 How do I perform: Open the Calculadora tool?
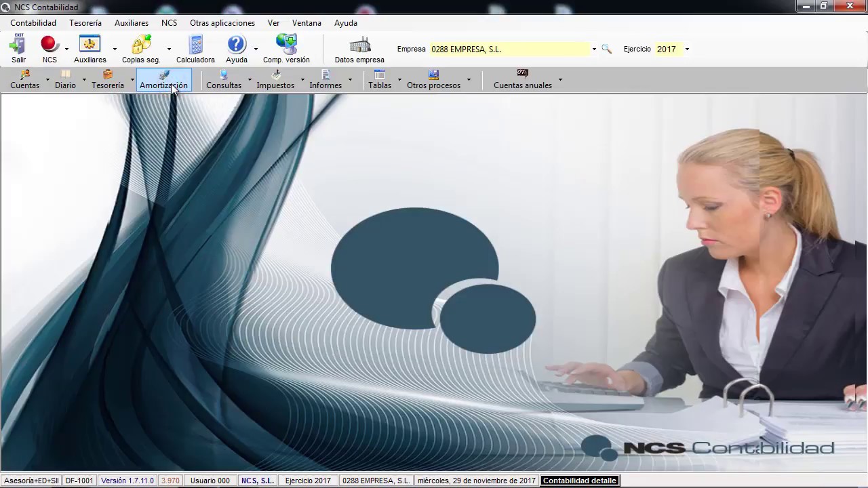(195, 49)
